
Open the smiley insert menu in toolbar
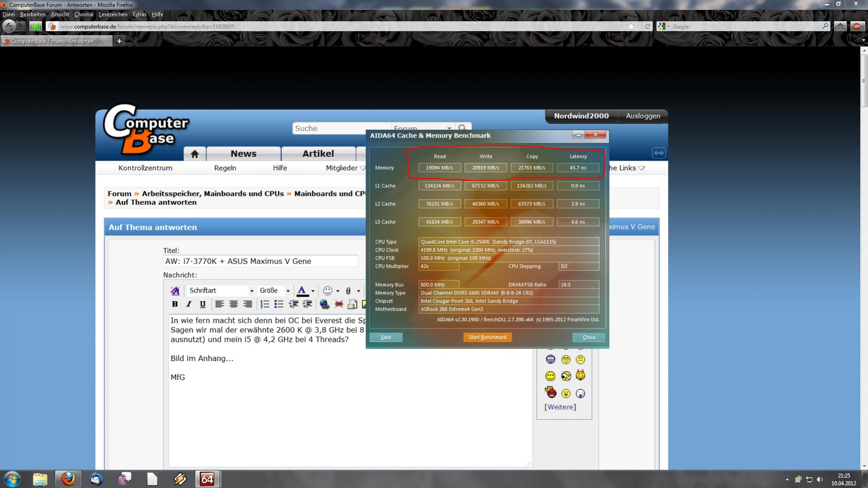[x=328, y=291]
